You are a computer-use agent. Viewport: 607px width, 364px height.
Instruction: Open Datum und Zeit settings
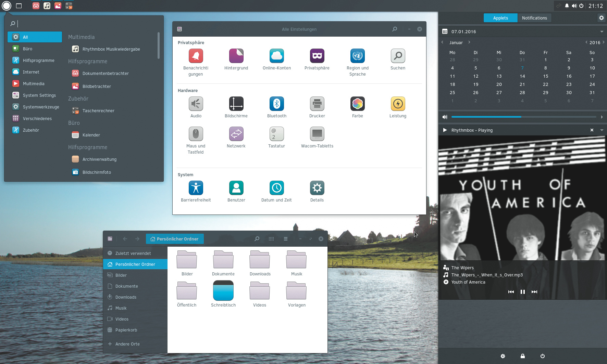point(276,188)
